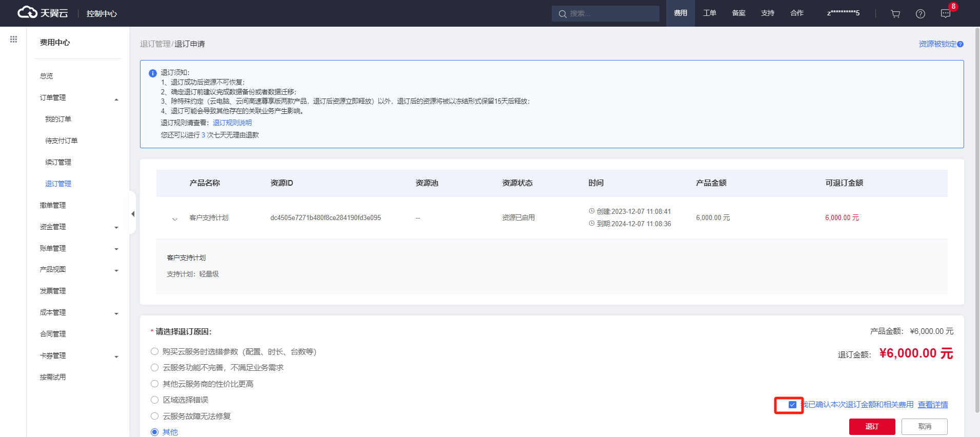Open the messages notification icon

pos(946,14)
